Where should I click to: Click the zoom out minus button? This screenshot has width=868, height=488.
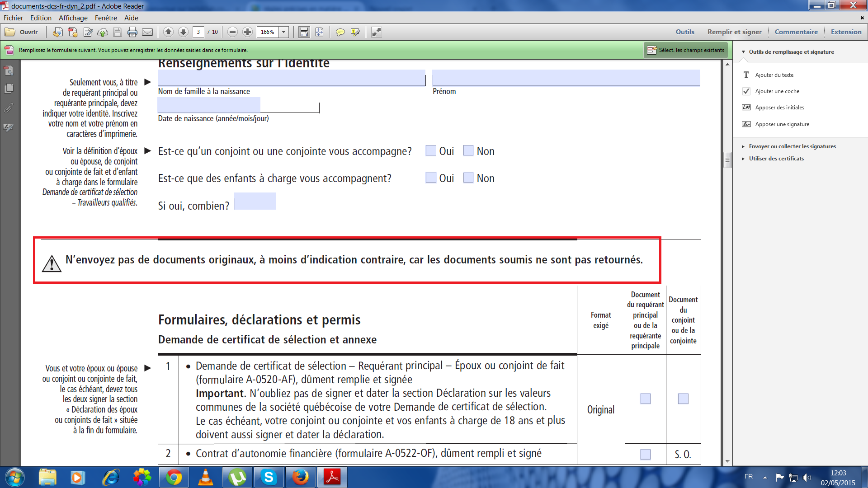click(x=232, y=32)
